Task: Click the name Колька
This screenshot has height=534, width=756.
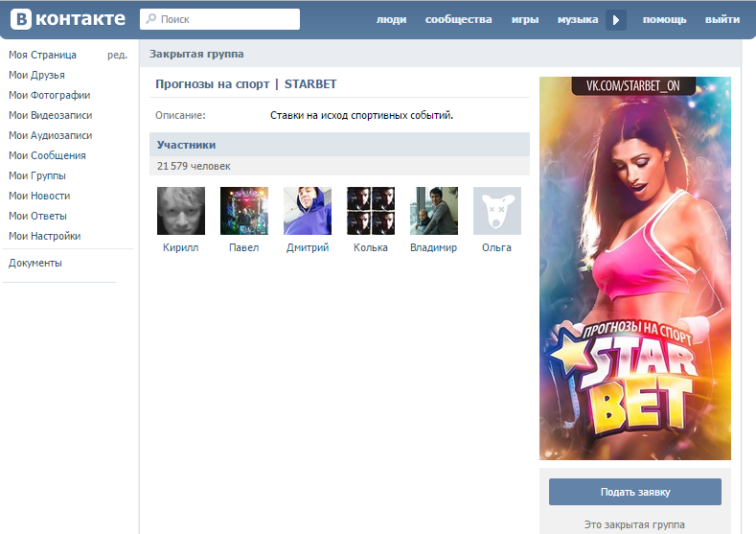Action: click(x=370, y=248)
